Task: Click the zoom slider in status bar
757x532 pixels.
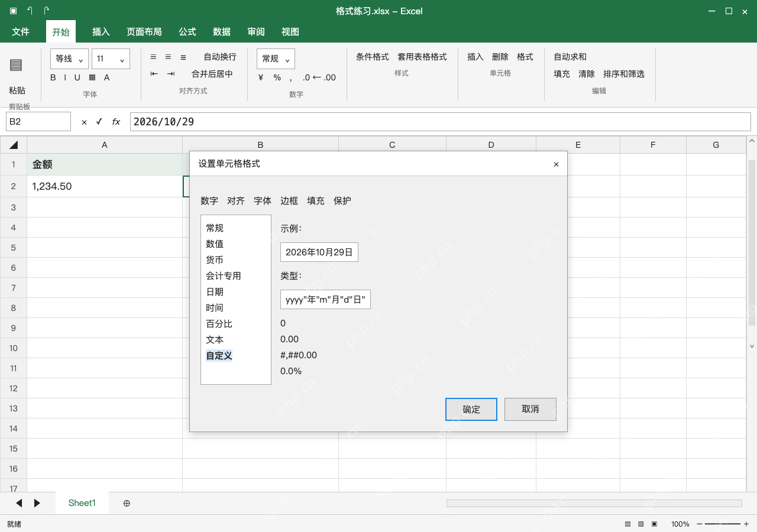Action: click(723, 524)
